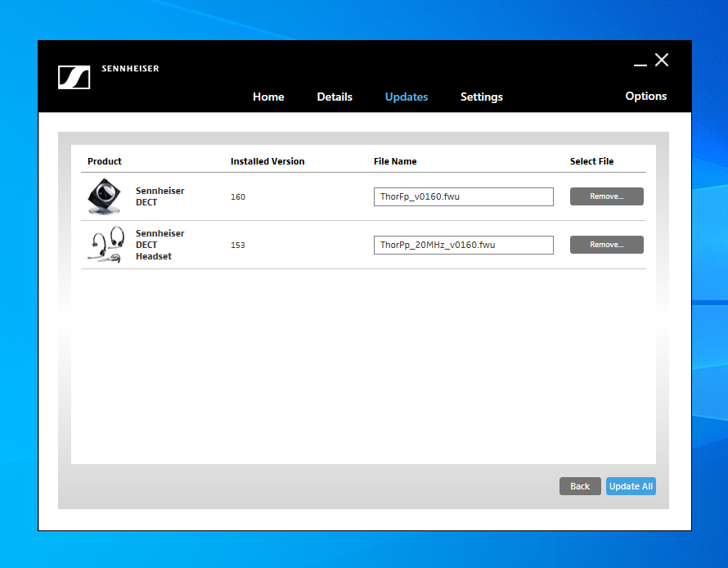Click the Installed Version column header
The height and width of the screenshot is (568, 728).
267,161
